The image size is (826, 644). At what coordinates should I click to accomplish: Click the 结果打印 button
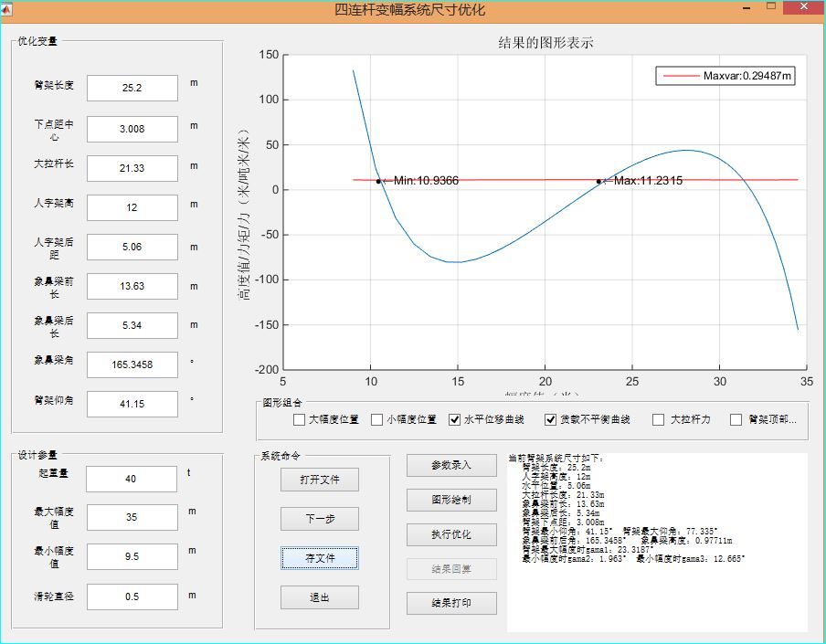[451, 604]
